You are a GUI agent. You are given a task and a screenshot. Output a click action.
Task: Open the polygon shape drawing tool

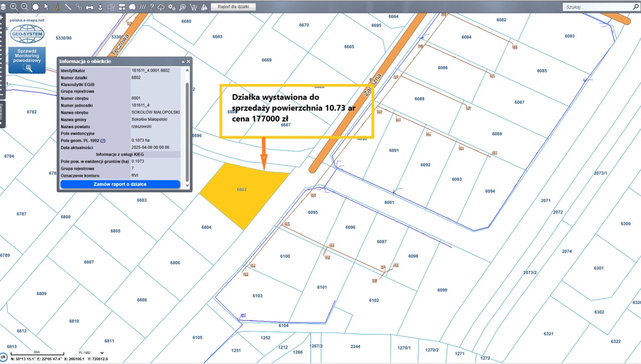[132, 7]
